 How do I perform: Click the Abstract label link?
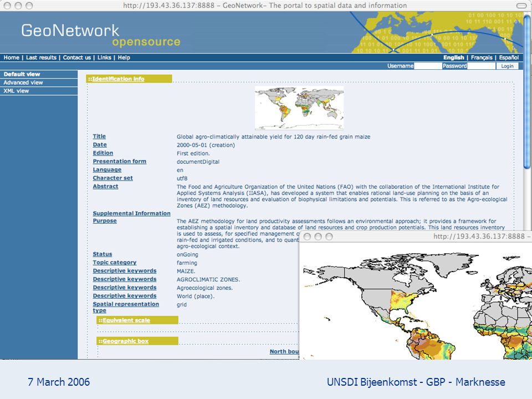pyautogui.click(x=105, y=186)
